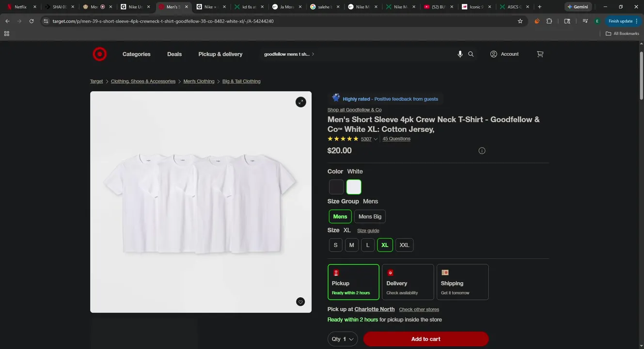644x349 pixels.
Task: Select the Mens size group
Action: point(340,217)
